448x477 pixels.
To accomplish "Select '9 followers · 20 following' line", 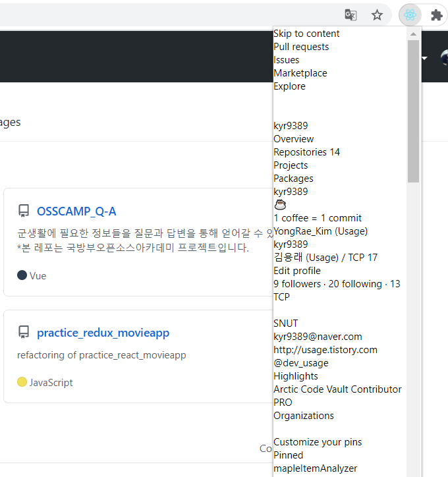I will (337, 284).
